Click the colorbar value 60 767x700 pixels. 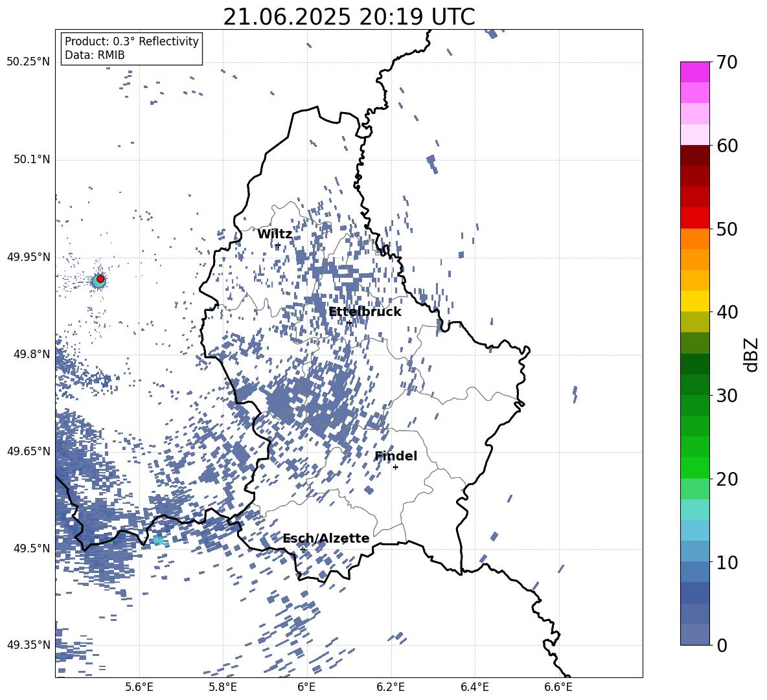(727, 146)
